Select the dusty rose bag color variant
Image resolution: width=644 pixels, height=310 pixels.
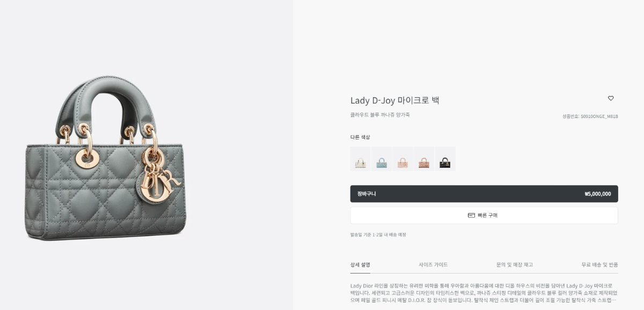click(x=424, y=159)
